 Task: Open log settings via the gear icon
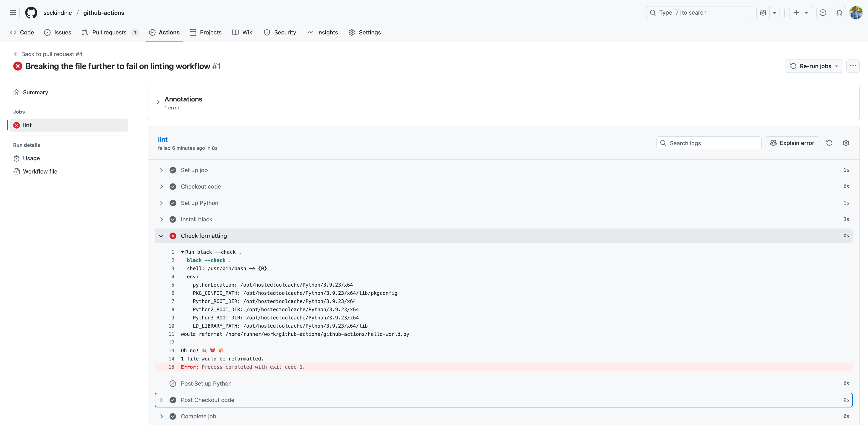pyautogui.click(x=846, y=143)
